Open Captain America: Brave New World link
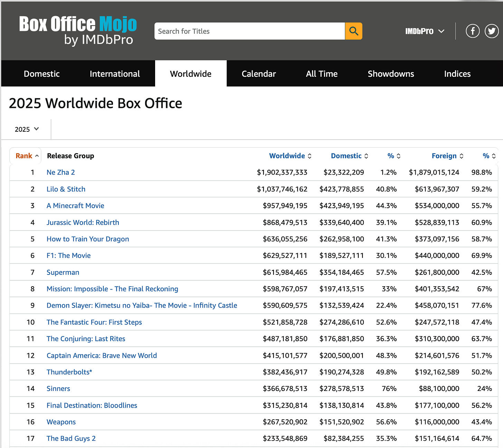The height and width of the screenshot is (448, 503). [x=102, y=355]
